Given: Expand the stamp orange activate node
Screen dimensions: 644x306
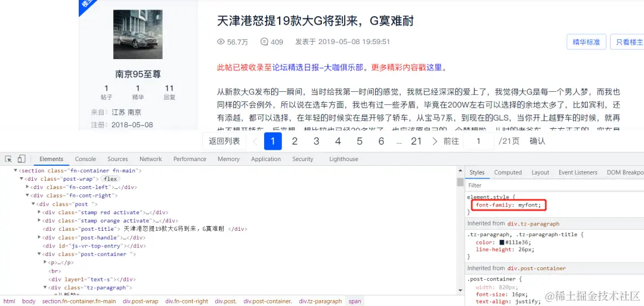Looking at the screenshot, I should (x=39, y=221).
